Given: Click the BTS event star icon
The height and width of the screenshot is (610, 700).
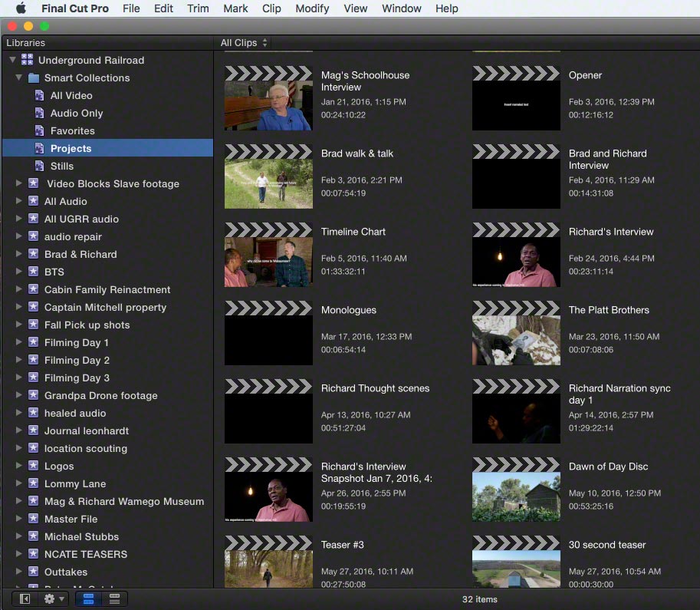Looking at the screenshot, I should [x=34, y=272].
